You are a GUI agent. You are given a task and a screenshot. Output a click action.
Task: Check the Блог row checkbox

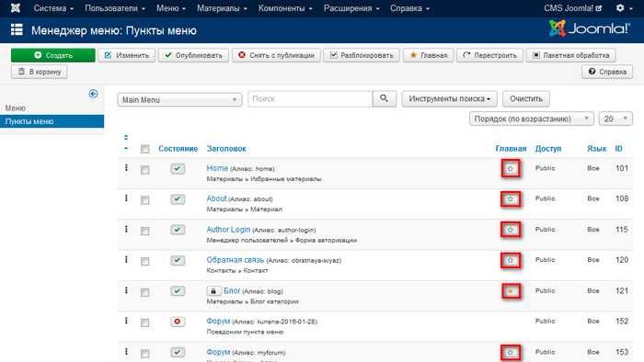[145, 292]
